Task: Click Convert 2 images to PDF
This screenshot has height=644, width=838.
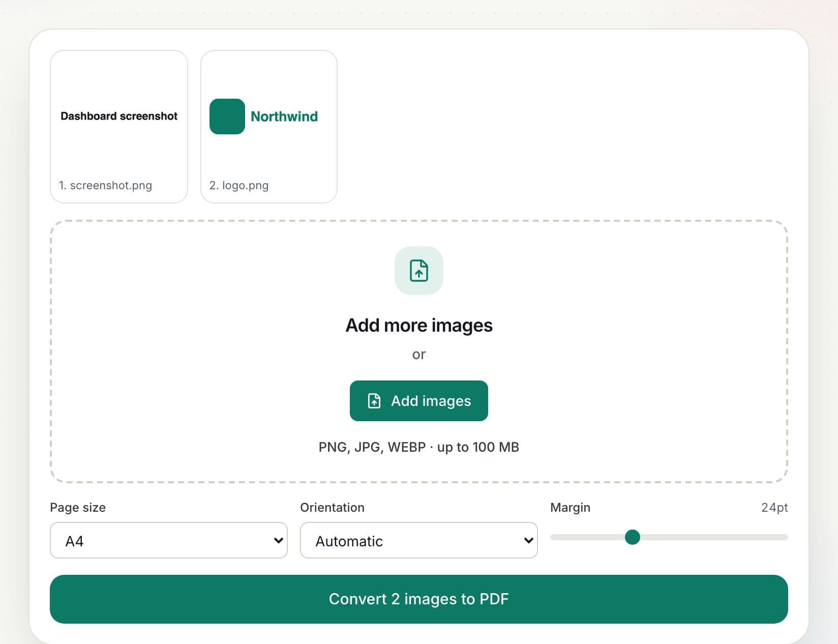Action: (x=419, y=599)
